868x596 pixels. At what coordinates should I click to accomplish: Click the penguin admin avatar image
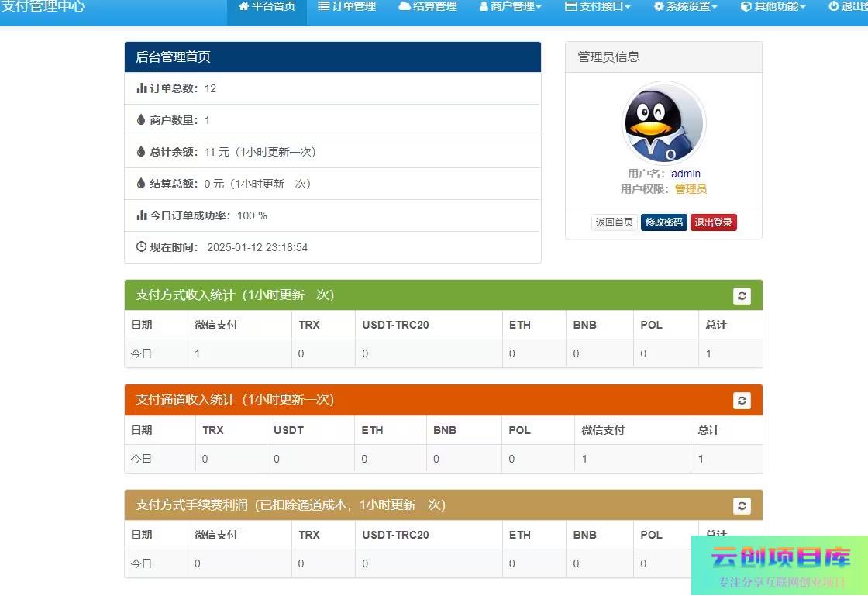[x=664, y=123]
